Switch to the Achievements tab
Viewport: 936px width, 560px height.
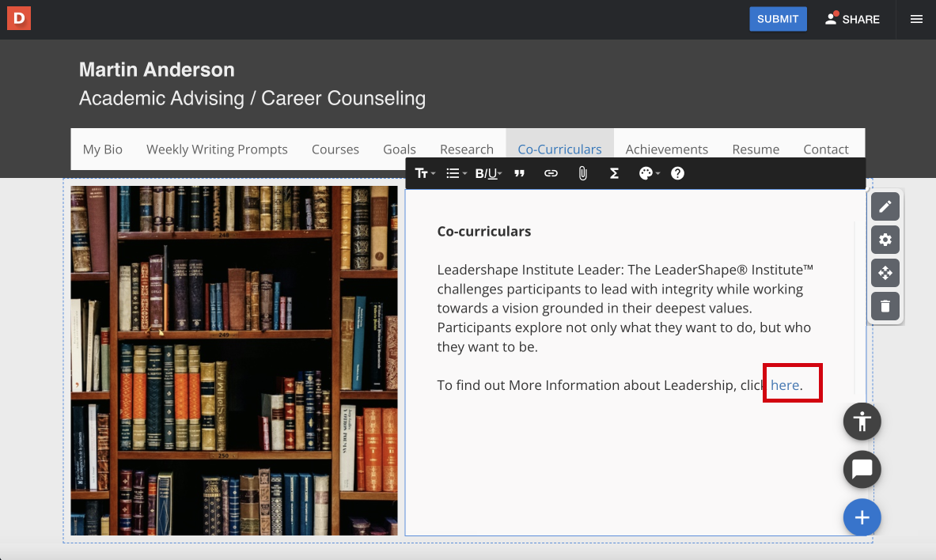point(667,149)
